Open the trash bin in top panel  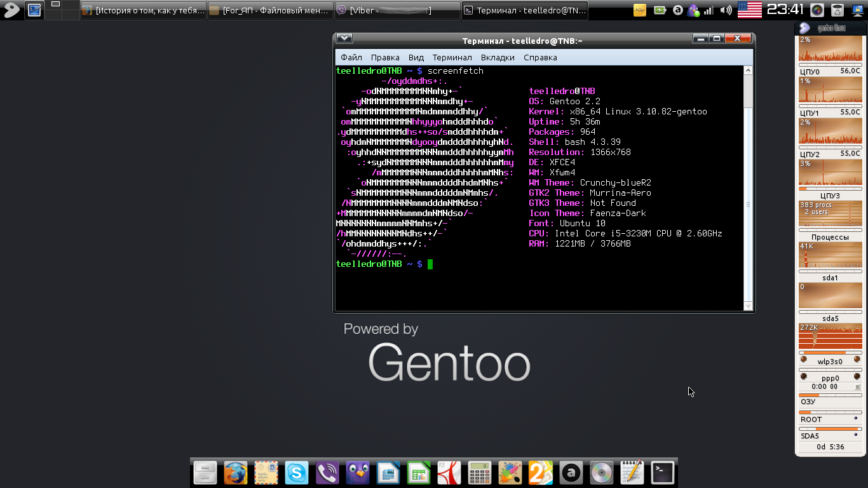(x=837, y=10)
